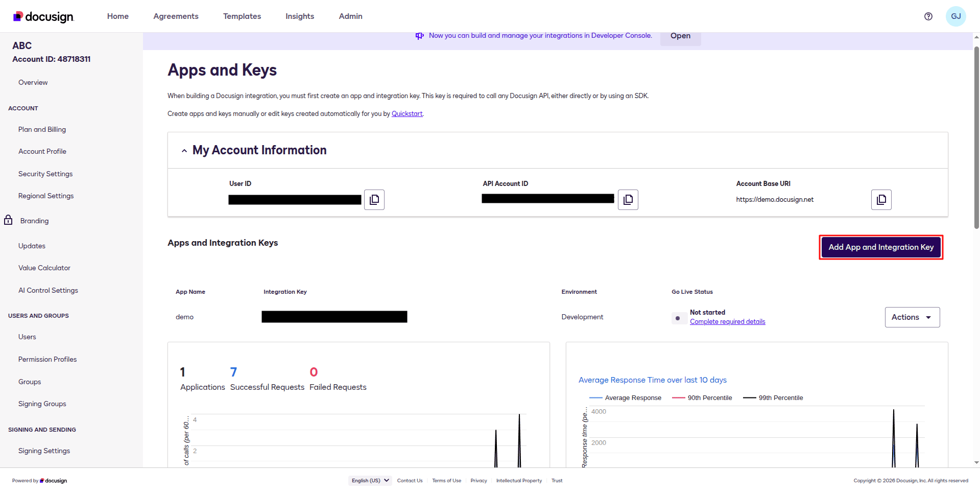Click the Successful Requests count 7
Viewport: 980px width, 493px height.
233,372
